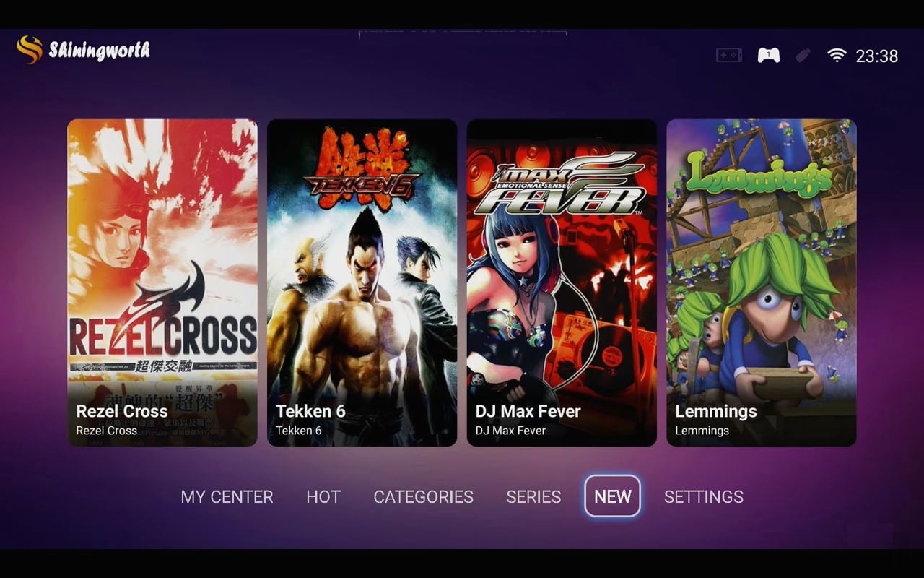The width and height of the screenshot is (924, 578).
Task: Open the CATEGORIES tab
Action: pyautogui.click(x=424, y=497)
